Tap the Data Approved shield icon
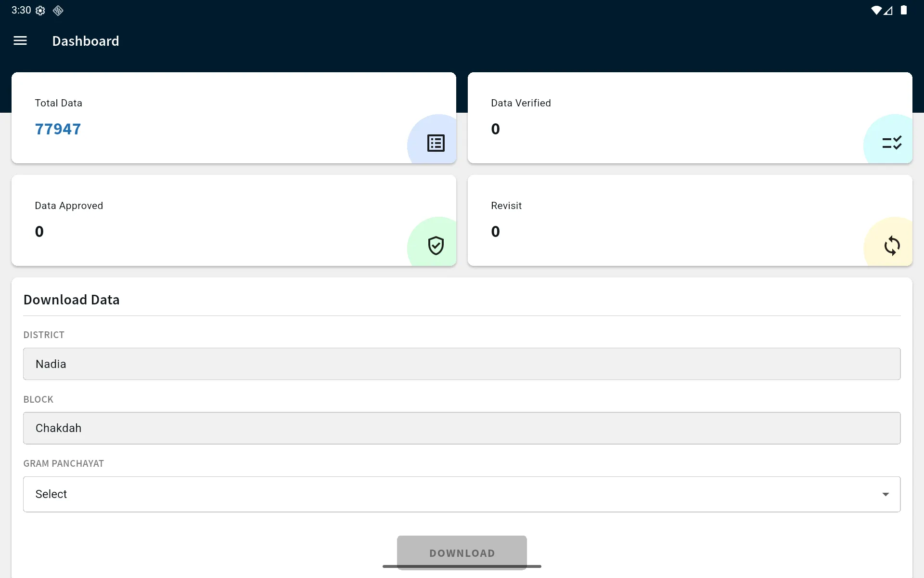 coord(436,246)
